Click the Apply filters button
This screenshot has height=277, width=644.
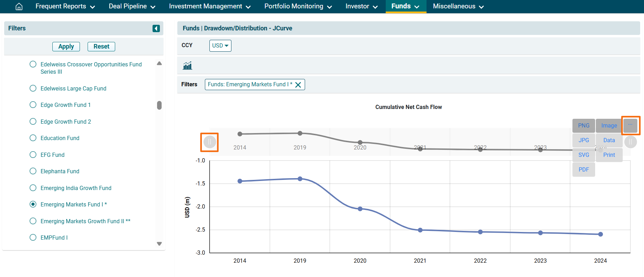coord(66,46)
